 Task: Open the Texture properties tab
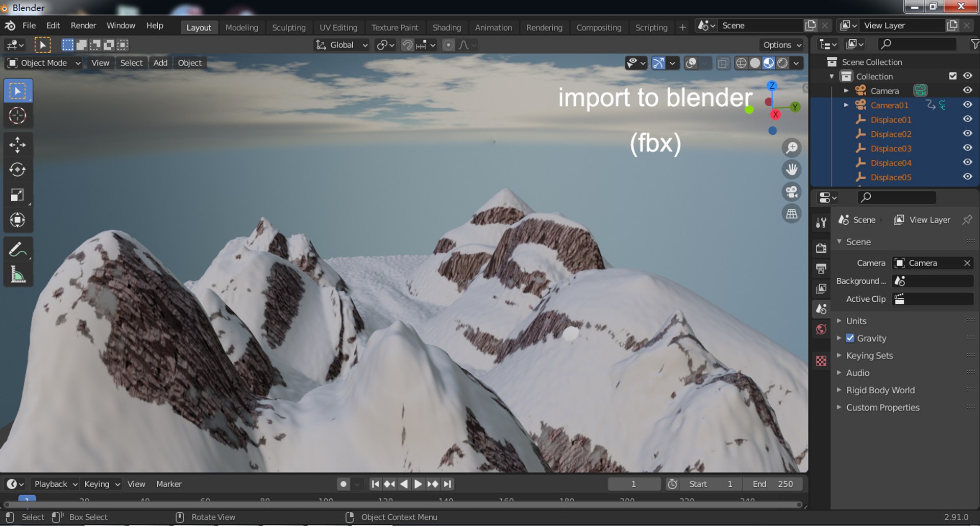pos(821,361)
